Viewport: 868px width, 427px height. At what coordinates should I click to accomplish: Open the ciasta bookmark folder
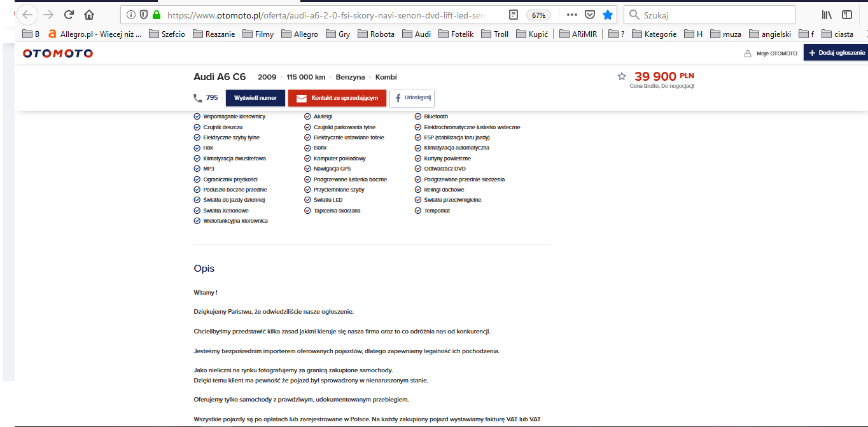(x=838, y=34)
